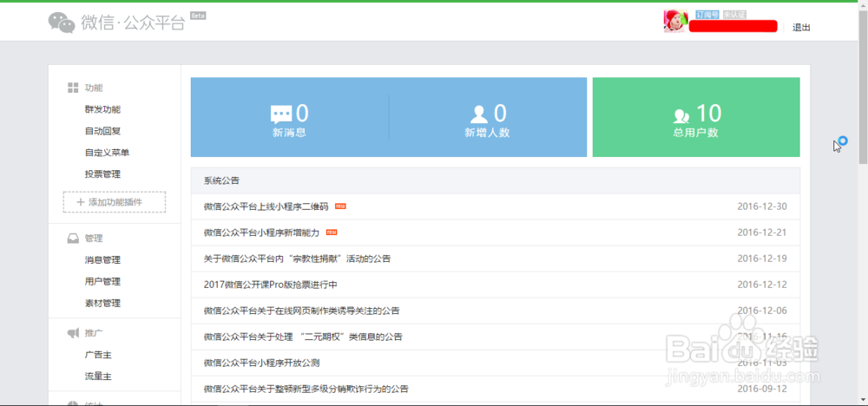Viewport: 868px width, 406px height.
Task: Open 自定义菜单 in the sidebar
Action: point(107,153)
